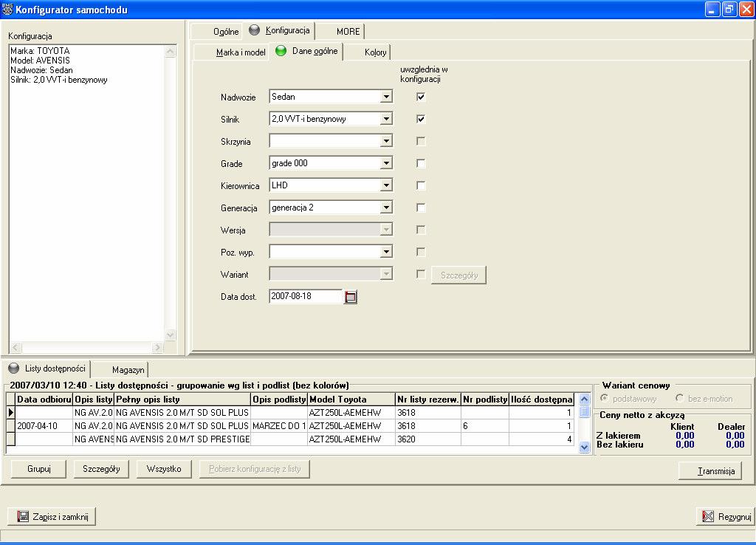Click 'Model: AVENSIS' line in Konfiguracja list

point(40,61)
